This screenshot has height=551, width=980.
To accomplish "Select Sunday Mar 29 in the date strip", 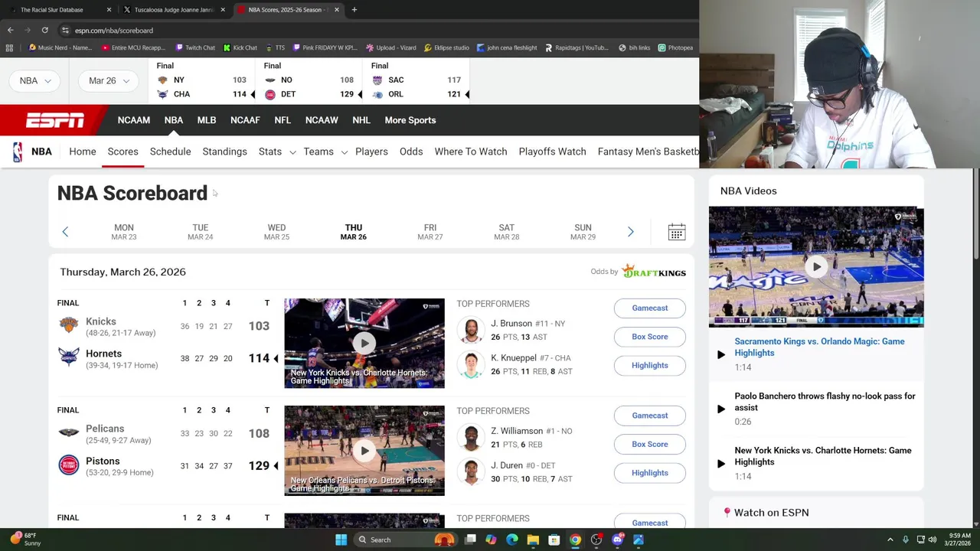I will 583,232.
